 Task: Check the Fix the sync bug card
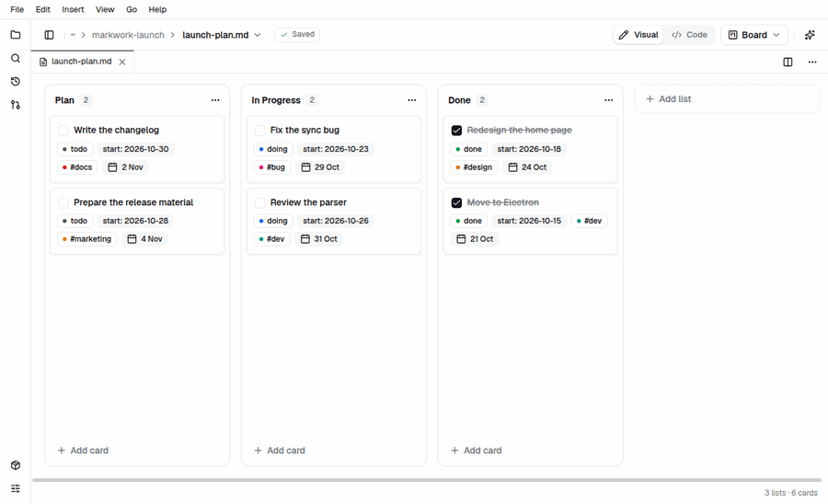click(259, 131)
